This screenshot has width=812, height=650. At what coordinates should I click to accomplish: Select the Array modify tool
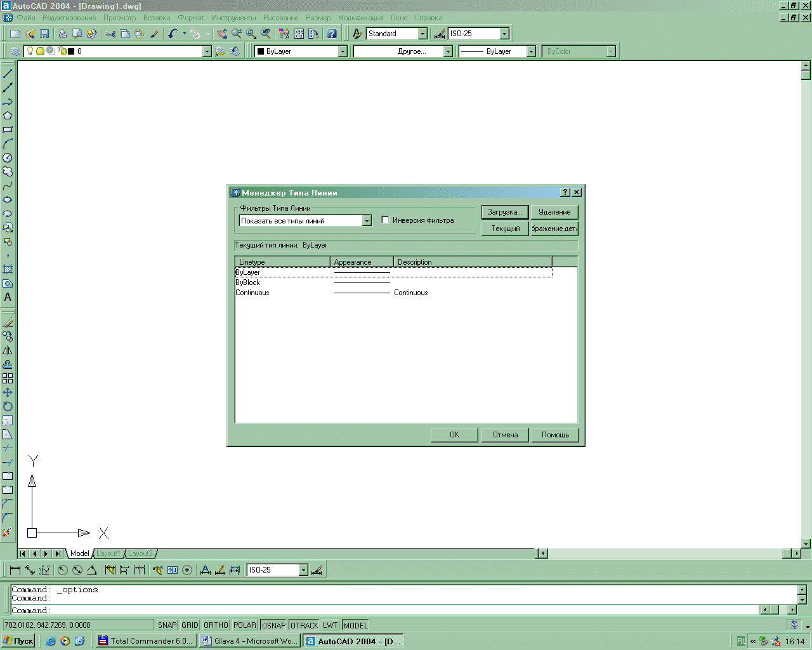8,378
